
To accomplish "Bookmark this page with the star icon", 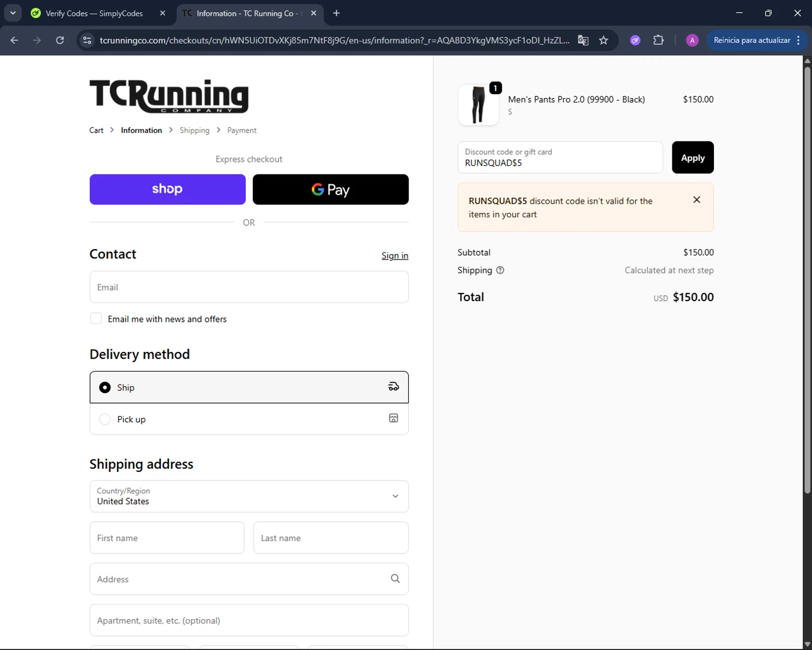I will click(604, 40).
